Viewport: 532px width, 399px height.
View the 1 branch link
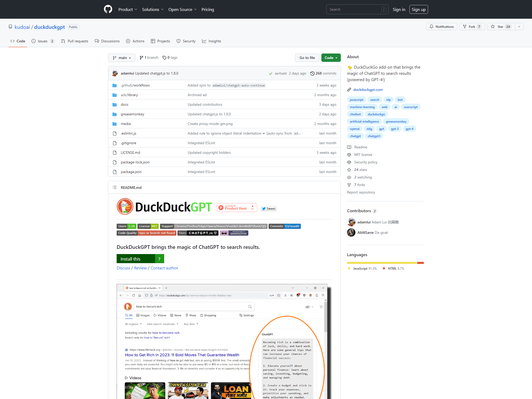(x=149, y=58)
